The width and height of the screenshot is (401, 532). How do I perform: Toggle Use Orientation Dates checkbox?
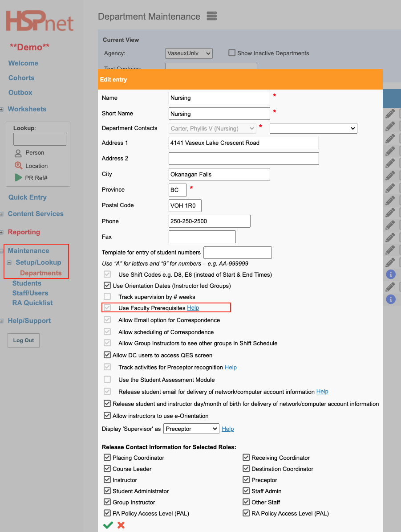pyautogui.click(x=107, y=285)
